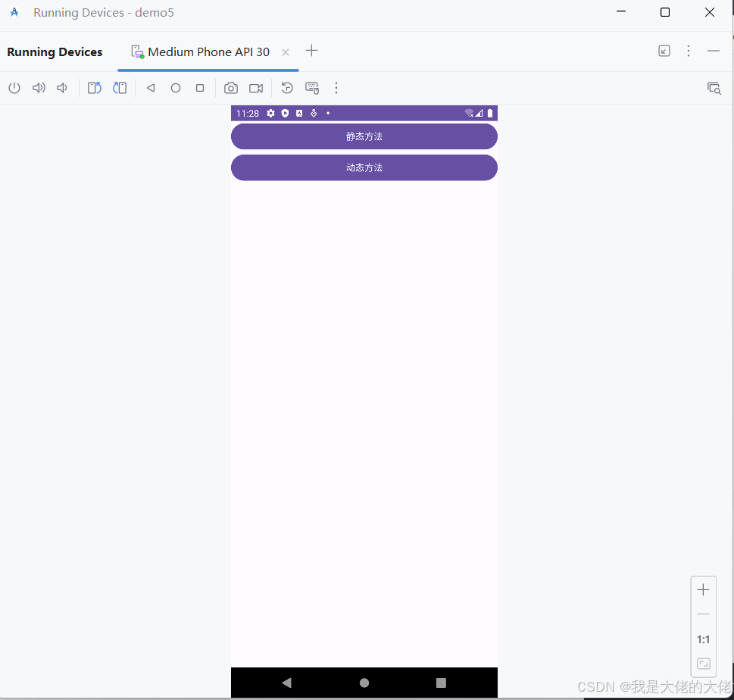Open extended controls three-dot toolbar menu

click(336, 88)
